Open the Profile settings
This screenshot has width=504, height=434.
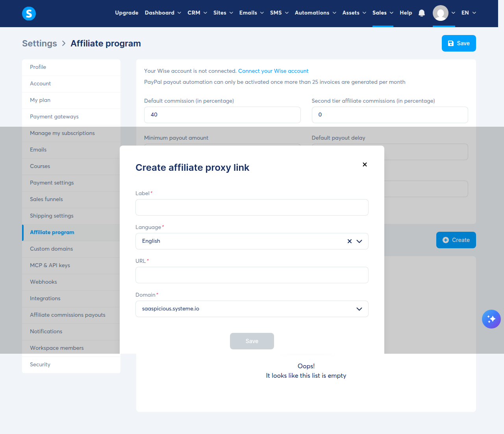71,67
